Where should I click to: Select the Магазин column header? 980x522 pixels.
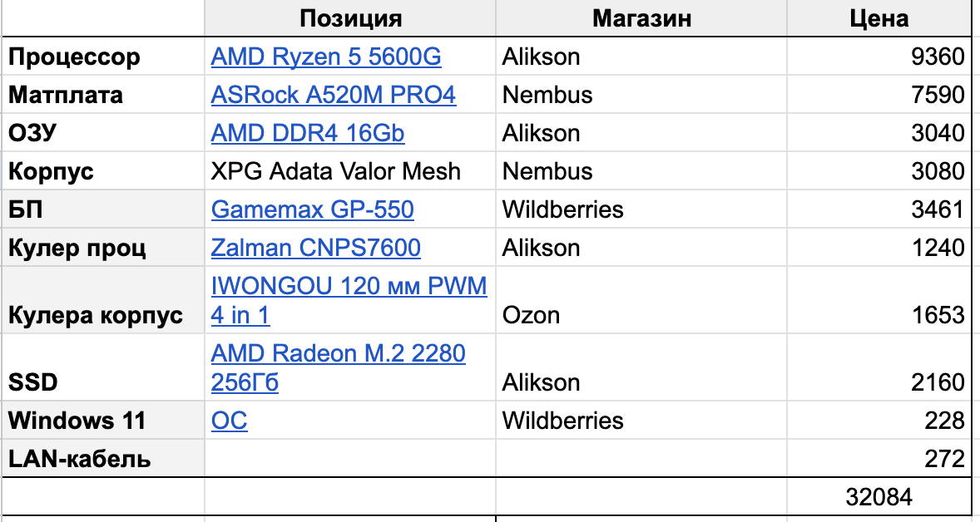tap(641, 18)
